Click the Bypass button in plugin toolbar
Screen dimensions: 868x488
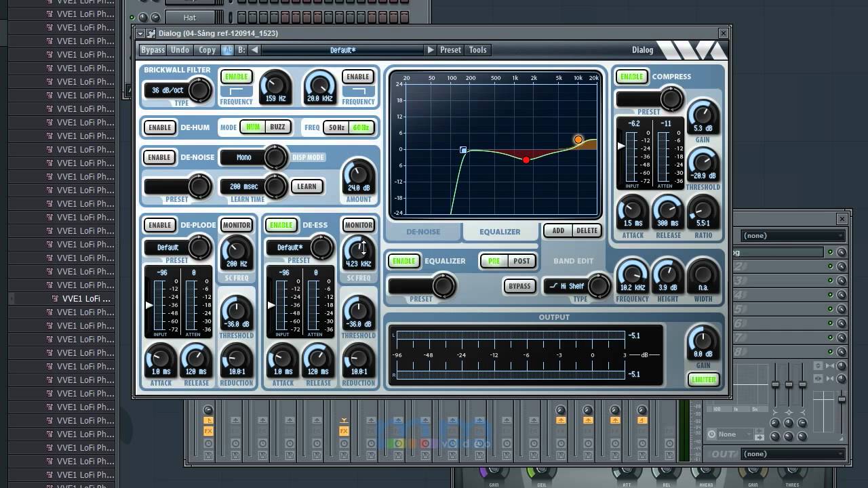tap(153, 50)
